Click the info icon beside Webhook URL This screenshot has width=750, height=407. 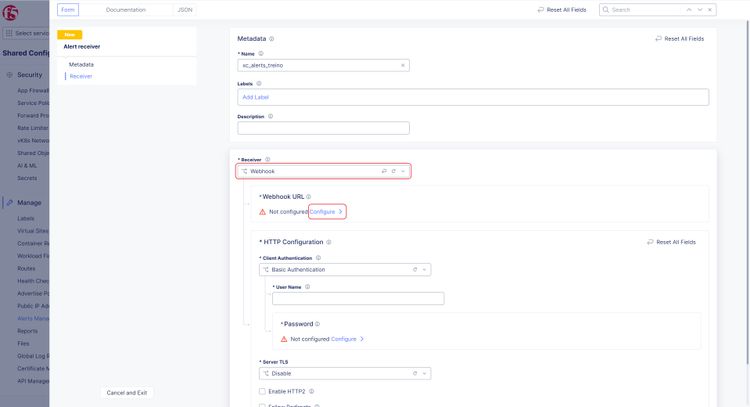(x=309, y=197)
